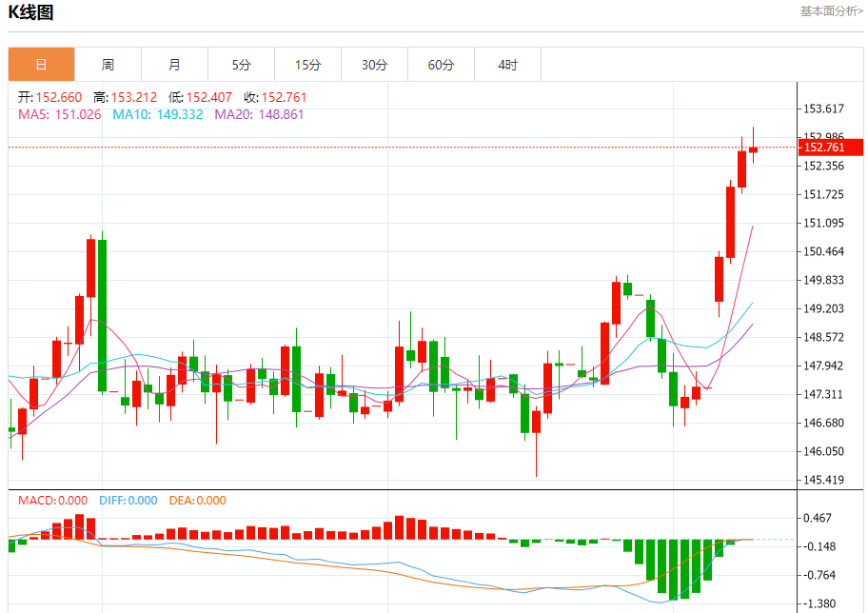Click the 147.942 axis label
The image size is (868, 613).
pos(823,366)
